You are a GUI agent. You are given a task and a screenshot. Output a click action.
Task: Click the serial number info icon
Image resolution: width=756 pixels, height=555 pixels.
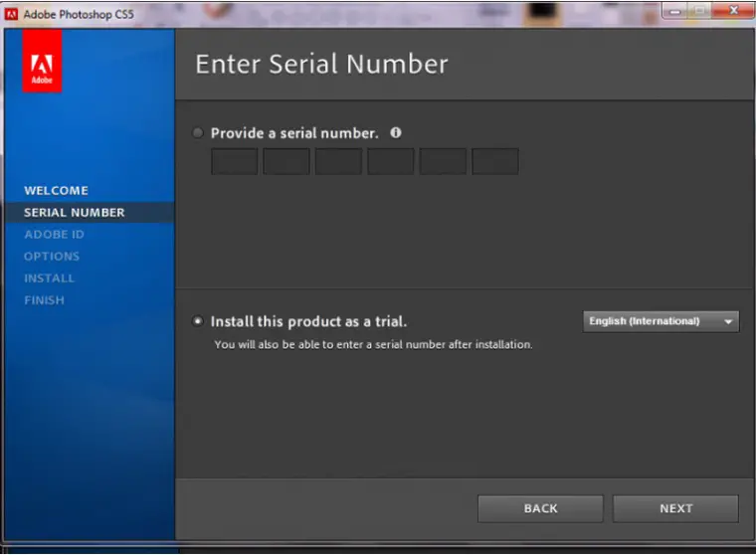pos(396,132)
